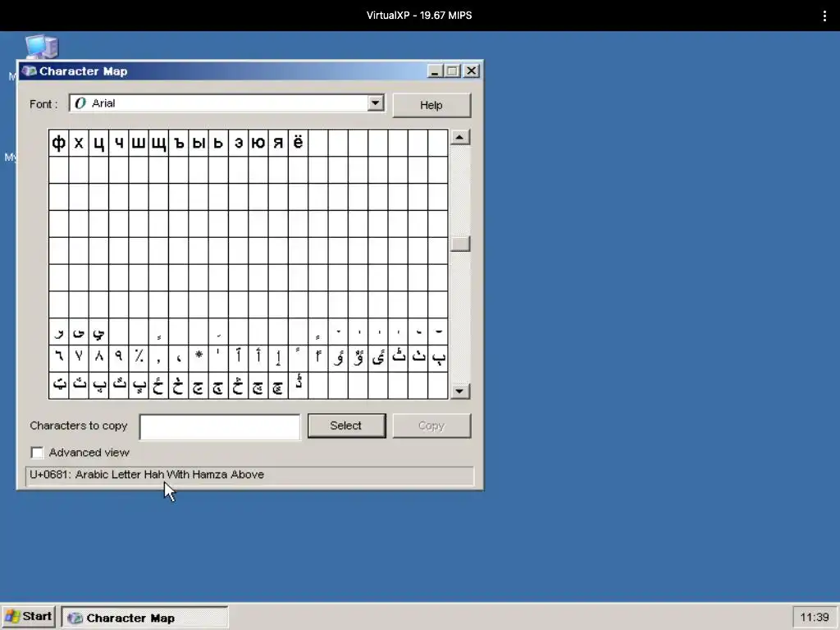Screen dimensions: 840x630
Task: Minimize the Character Map window
Action: [x=435, y=71]
